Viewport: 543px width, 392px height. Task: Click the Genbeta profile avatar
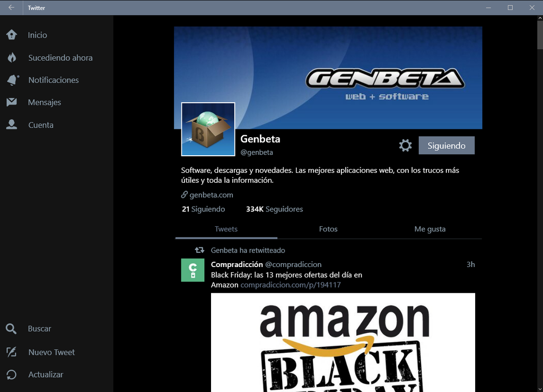pos(208,129)
